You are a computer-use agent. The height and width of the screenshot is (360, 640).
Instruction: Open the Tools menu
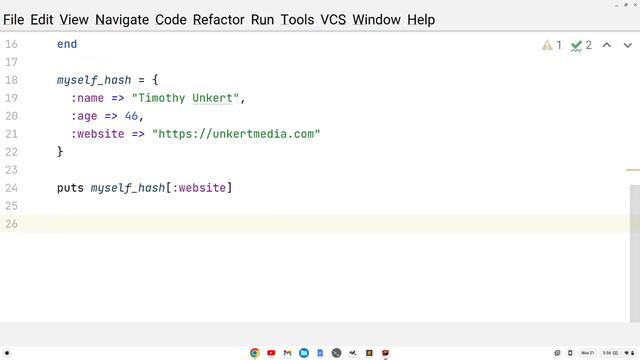[x=297, y=20]
